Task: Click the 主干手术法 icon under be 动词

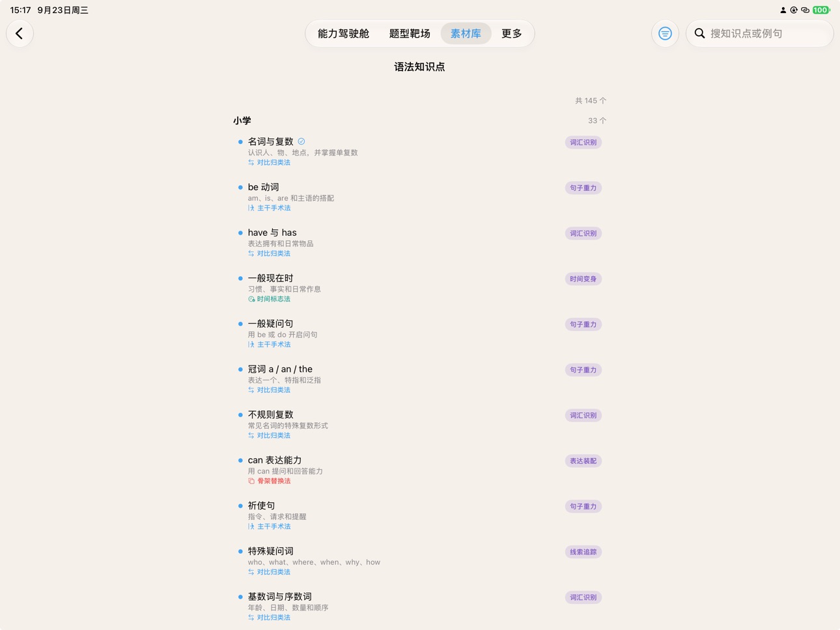Action: point(251,208)
